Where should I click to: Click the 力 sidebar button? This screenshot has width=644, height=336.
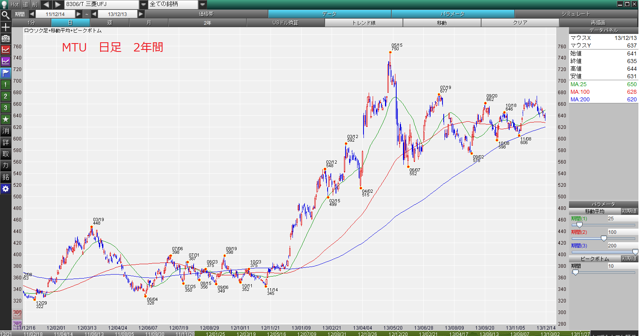pos(6,166)
